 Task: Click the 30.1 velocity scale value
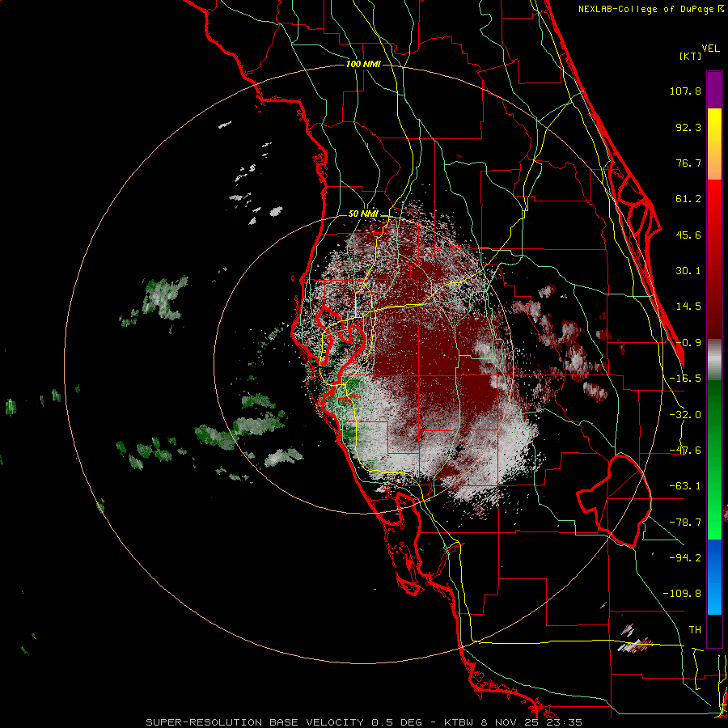pos(688,271)
